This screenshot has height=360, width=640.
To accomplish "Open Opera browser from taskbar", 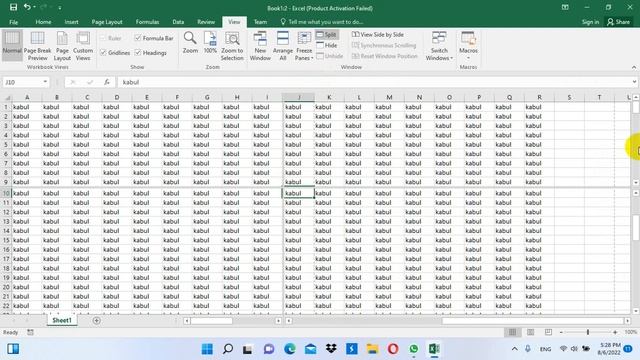I will pyautogui.click(x=393, y=349).
